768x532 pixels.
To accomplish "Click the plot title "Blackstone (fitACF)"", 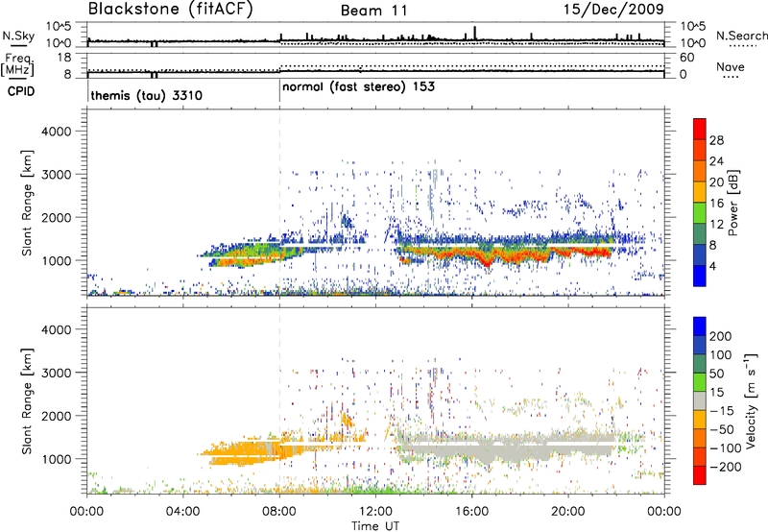I will tap(171, 9).
